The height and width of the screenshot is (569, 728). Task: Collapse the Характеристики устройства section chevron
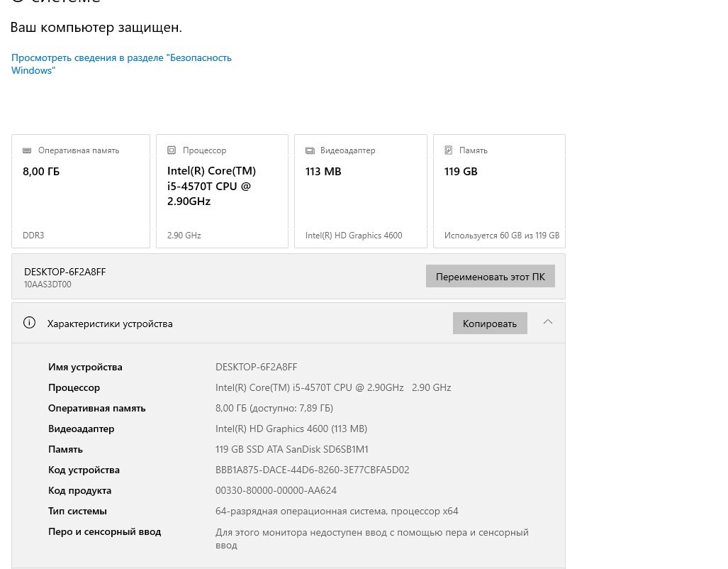(548, 321)
